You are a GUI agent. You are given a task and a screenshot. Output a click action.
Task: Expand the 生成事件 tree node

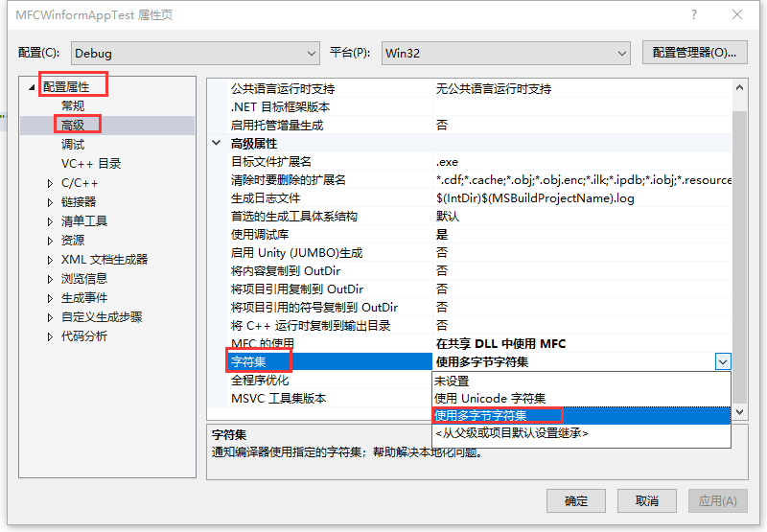pos(50,298)
